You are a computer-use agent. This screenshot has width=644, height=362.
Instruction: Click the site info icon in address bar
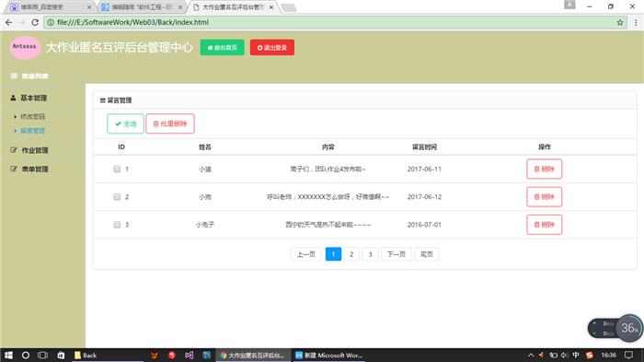(51, 22)
